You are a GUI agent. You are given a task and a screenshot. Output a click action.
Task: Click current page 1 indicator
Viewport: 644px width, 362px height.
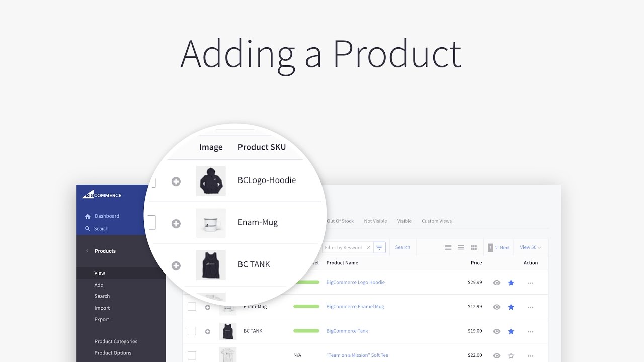point(490,248)
